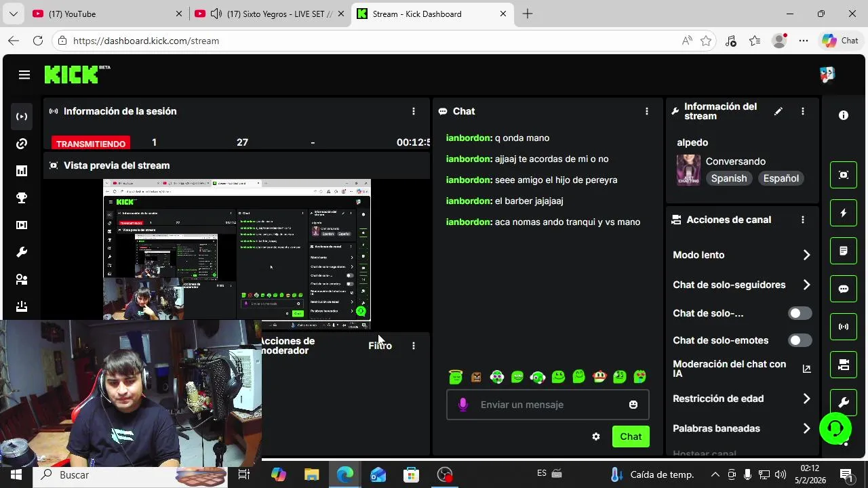This screenshot has height=488, width=868.
Task: Enable the Chat de solo-emotes toggle
Action: 800,340
